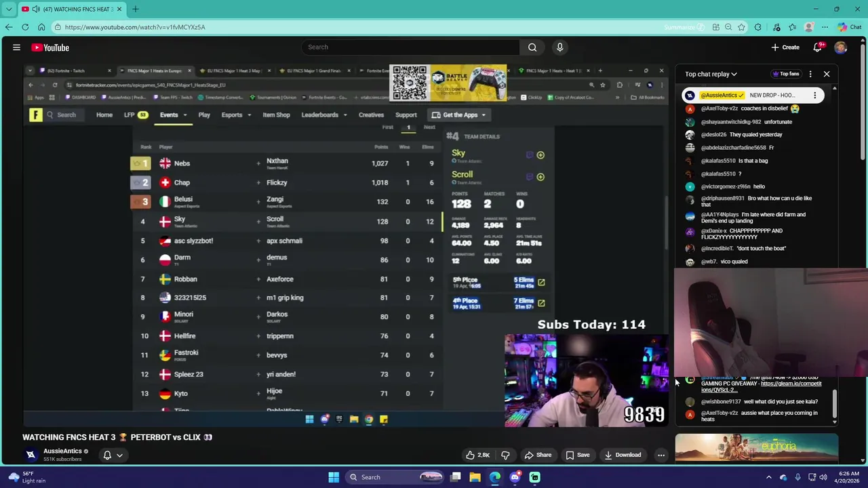868x488 pixels.
Task: Expand notification preferences beside bell
Action: (x=119, y=455)
